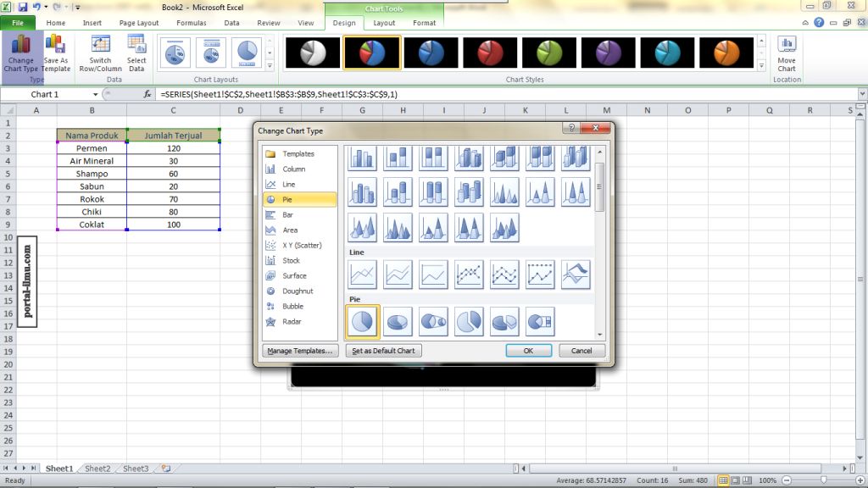
Task: Choose the 3-D Line subtype
Action: click(x=576, y=274)
